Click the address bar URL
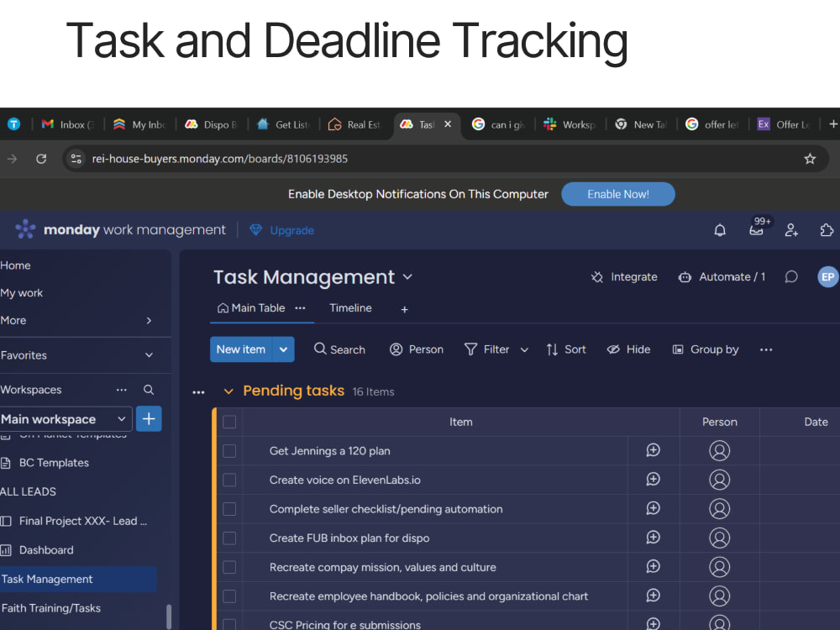 (219, 159)
